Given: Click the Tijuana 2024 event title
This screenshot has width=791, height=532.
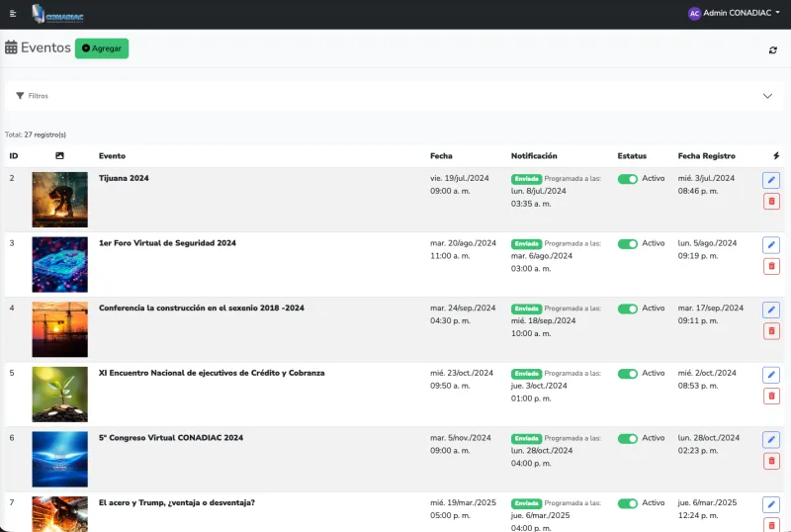Looking at the screenshot, I should click(124, 178).
